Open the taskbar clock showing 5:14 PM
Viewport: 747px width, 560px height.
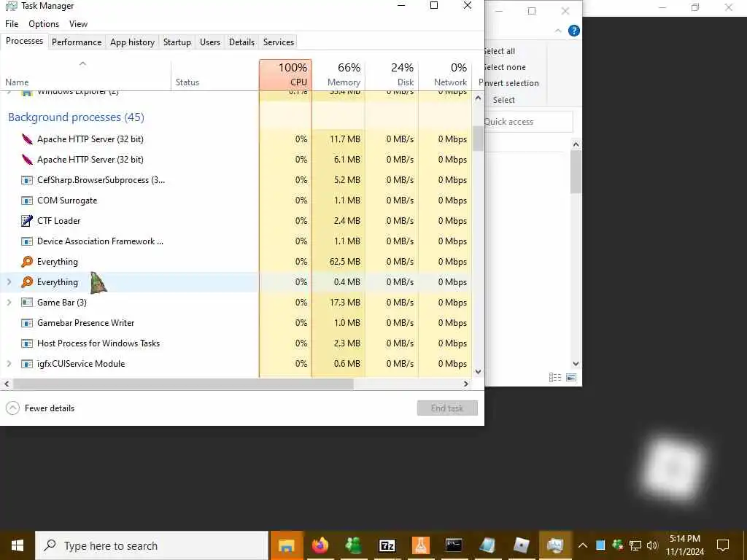[685, 545]
